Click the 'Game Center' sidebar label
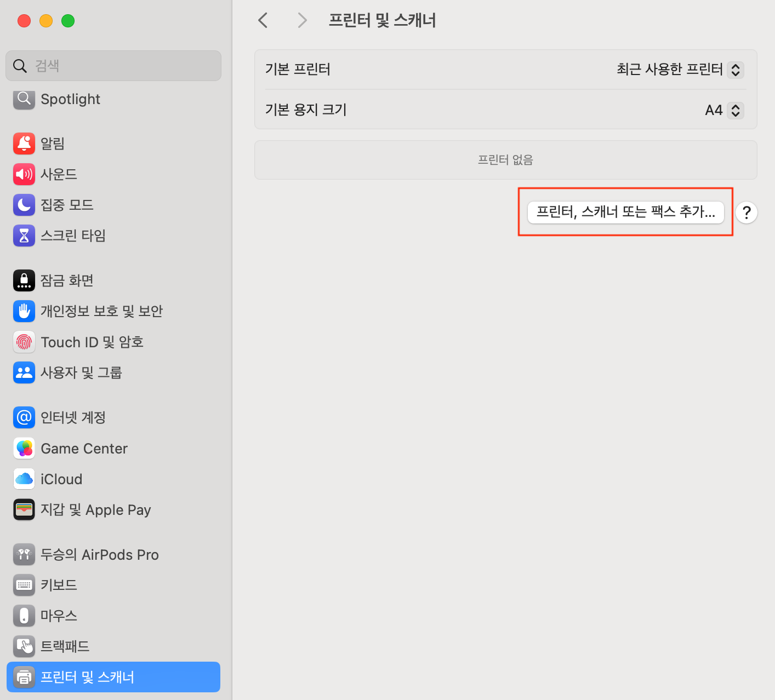Viewport: 775px width, 700px height. click(x=84, y=449)
